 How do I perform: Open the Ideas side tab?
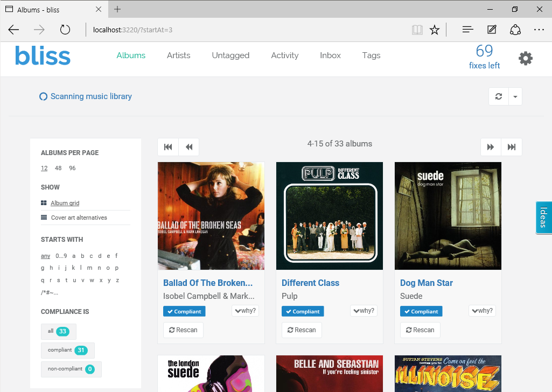543,217
